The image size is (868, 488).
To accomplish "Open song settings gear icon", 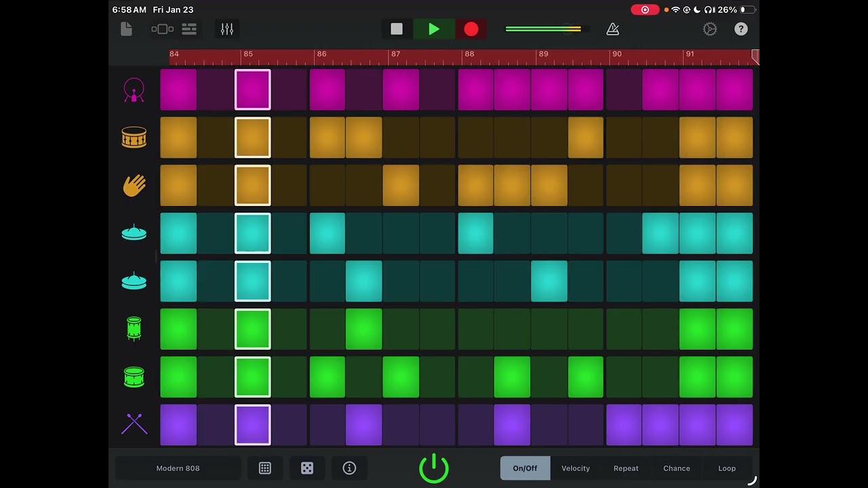I will tap(710, 29).
